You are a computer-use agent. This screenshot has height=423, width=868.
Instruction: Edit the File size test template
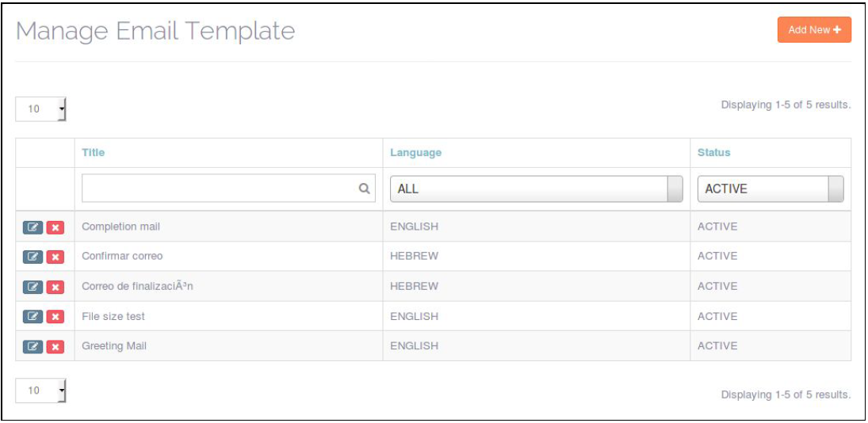[x=33, y=317]
